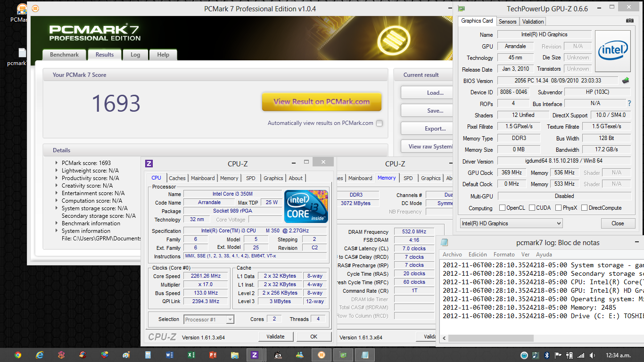The image size is (644, 362).
Task: Open the Mainboard tab in front CPU-Z window
Action: [203, 178]
